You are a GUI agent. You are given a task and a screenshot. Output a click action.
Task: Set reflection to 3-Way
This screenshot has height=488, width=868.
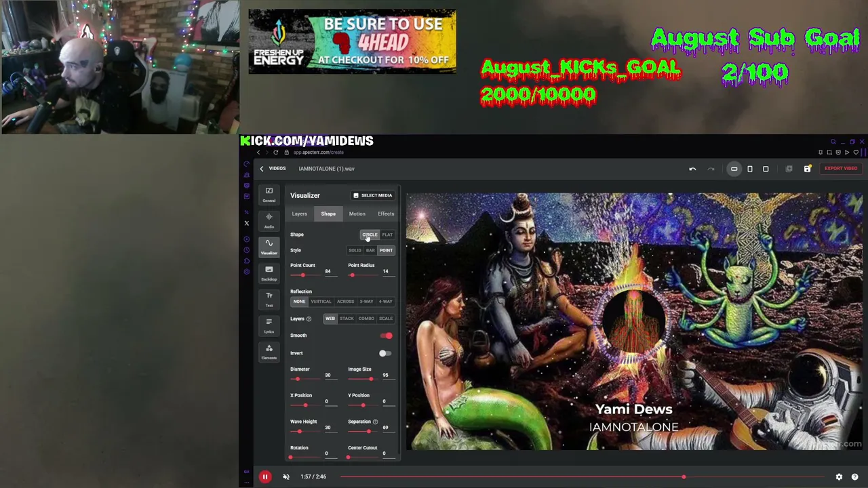point(366,302)
